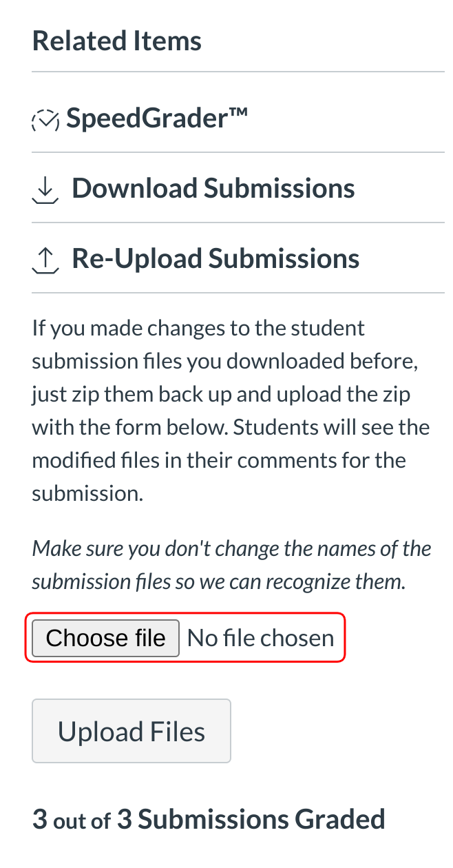The width and height of the screenshot is (453, 868).
Task: Click the re-upload arrow icon
Action: (x=45, y=260)
